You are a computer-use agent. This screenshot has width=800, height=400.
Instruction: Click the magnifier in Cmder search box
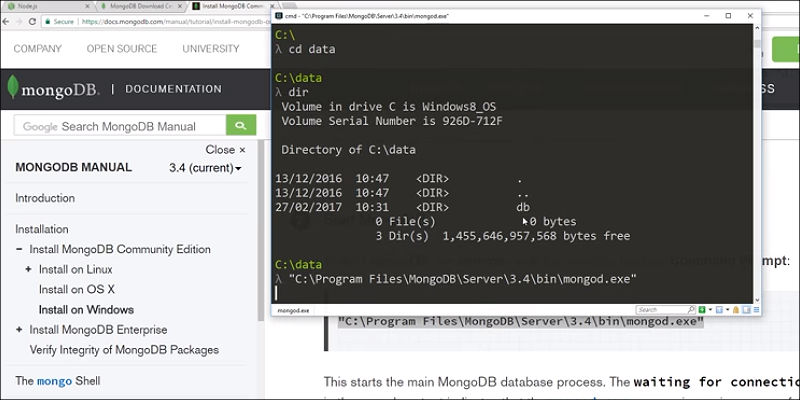click(x=691, y=310)
